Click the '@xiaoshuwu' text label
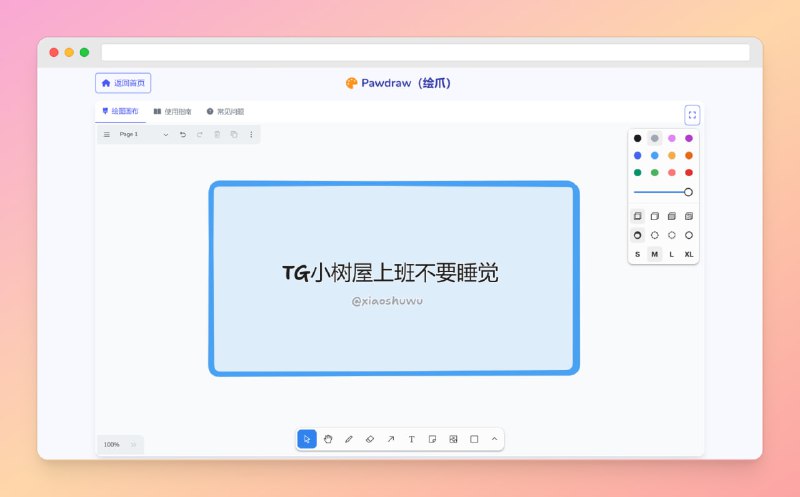800x497 pixels. (387, 301)
